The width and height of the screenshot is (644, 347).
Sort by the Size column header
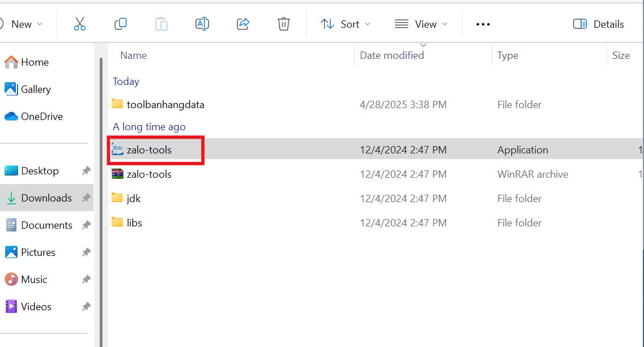click(x=621, y=55)
